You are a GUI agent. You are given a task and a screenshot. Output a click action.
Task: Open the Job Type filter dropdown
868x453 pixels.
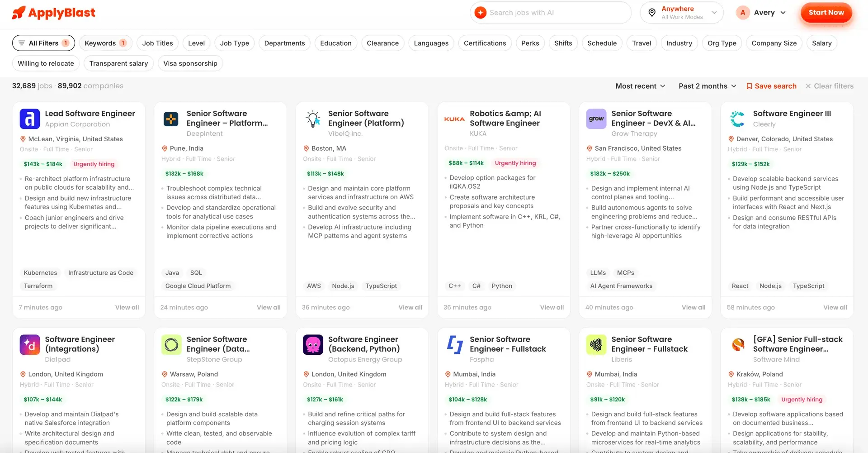(x=234, y=43)
